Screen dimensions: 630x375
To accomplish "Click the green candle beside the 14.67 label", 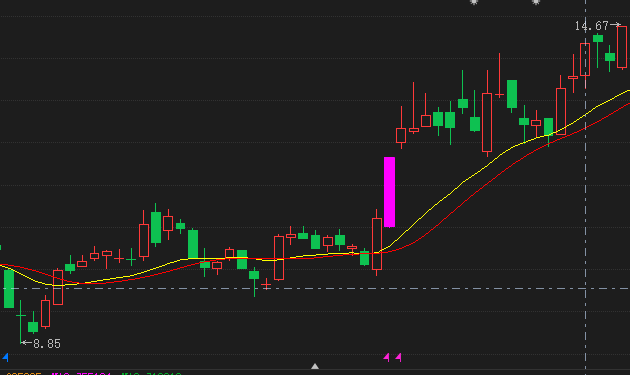I will (598, 39).
